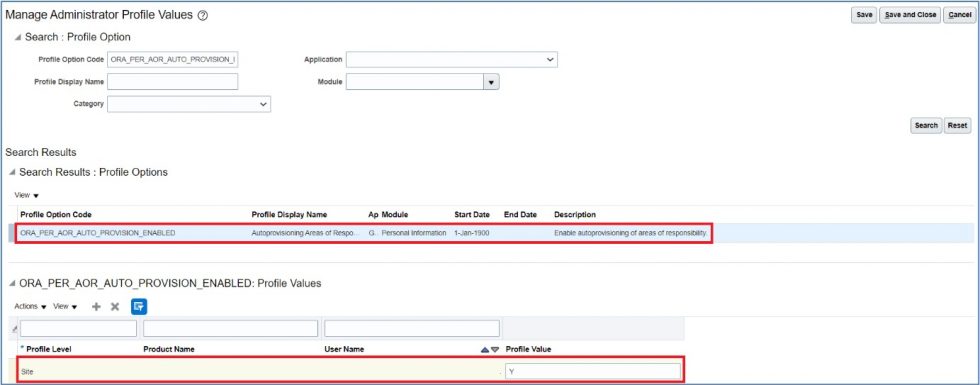
Task: Open View menu in Profile Values
Action: (65, 307)
